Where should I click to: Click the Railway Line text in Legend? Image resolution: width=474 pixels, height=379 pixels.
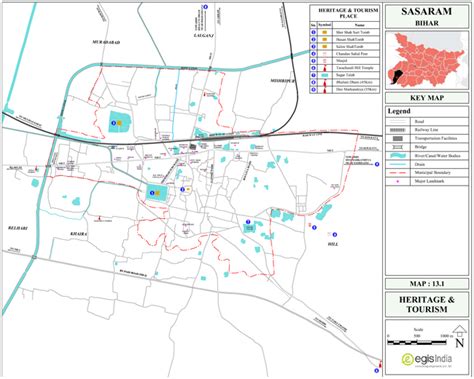point(426,130)
